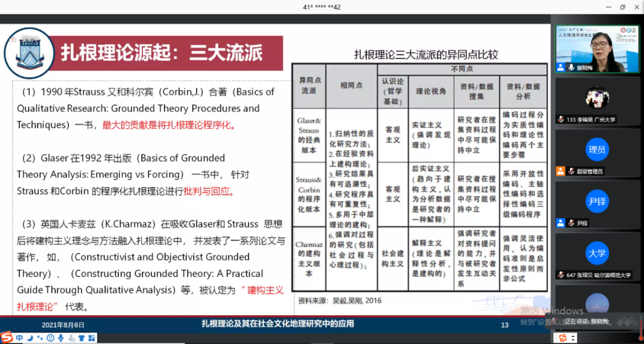Click the Sogou input method S logo
This screenshot has height=344, width=644.
click(x=7, y=338)
